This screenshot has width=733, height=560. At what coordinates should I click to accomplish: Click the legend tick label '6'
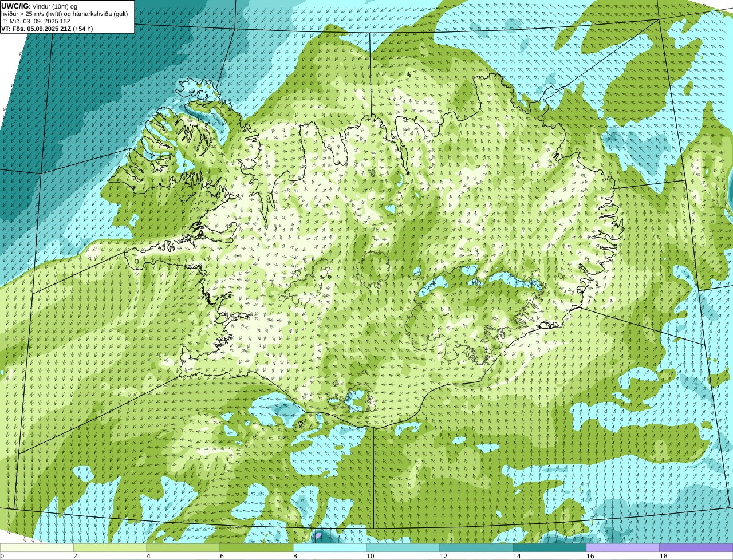tap(222, 556)
